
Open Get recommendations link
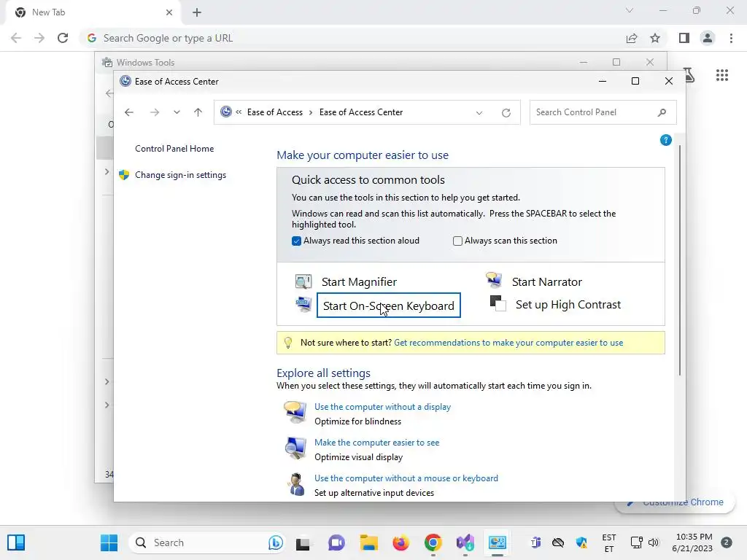click(508, 343)
